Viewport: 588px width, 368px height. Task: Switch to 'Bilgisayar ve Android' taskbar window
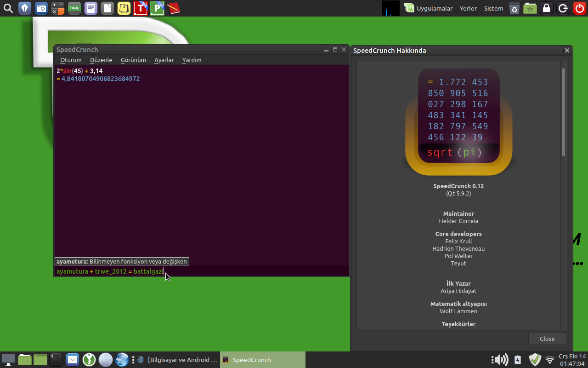[177, 360]
